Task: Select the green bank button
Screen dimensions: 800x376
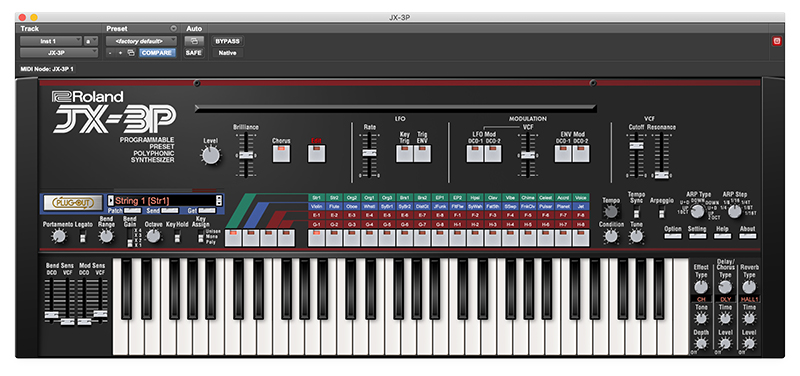Action: 233,238
